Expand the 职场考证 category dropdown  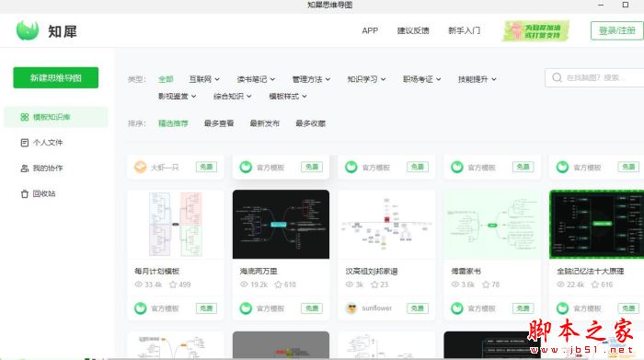click(x=421, y=79)
